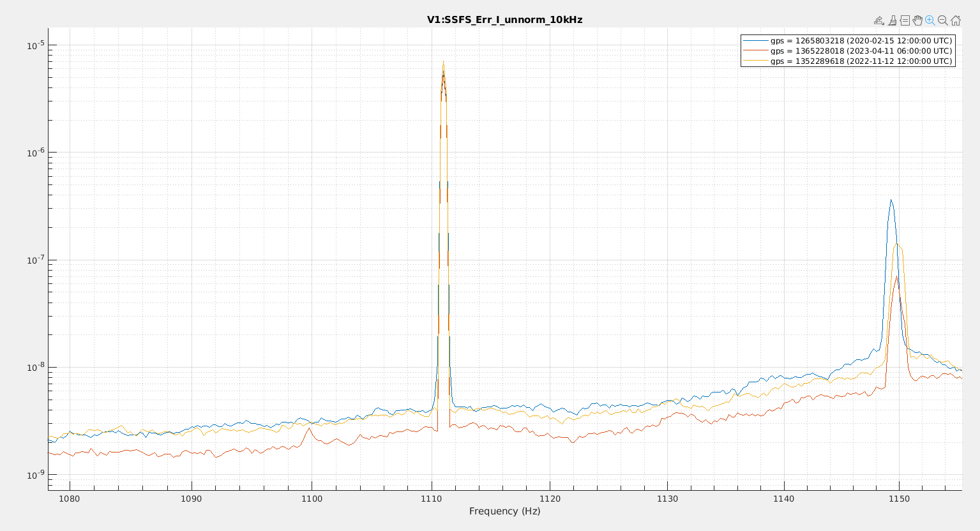
Task: Click legend entry gps = 1365228018 (2023-04-11)
Action: point(861,50)
